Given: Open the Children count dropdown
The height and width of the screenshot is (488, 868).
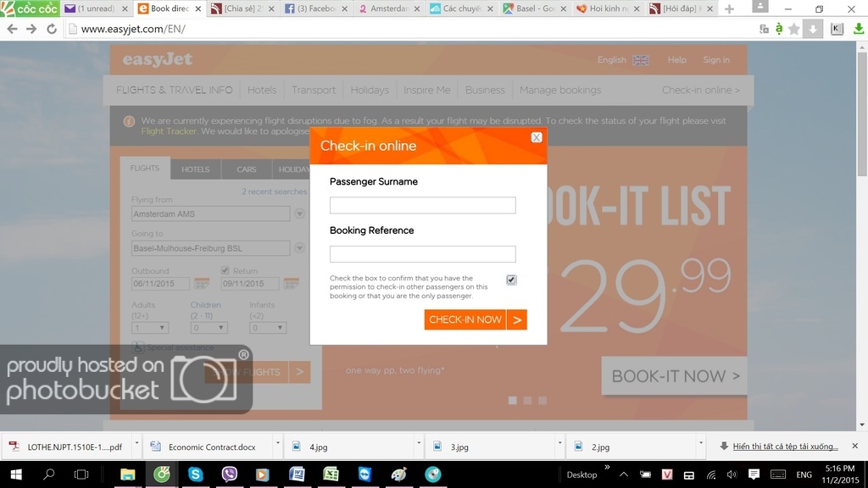Looking at the screenshot, I should (209, 328).
